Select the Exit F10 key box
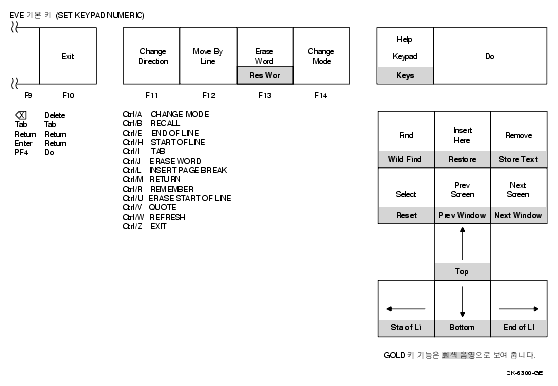 [x=68, y=56]
